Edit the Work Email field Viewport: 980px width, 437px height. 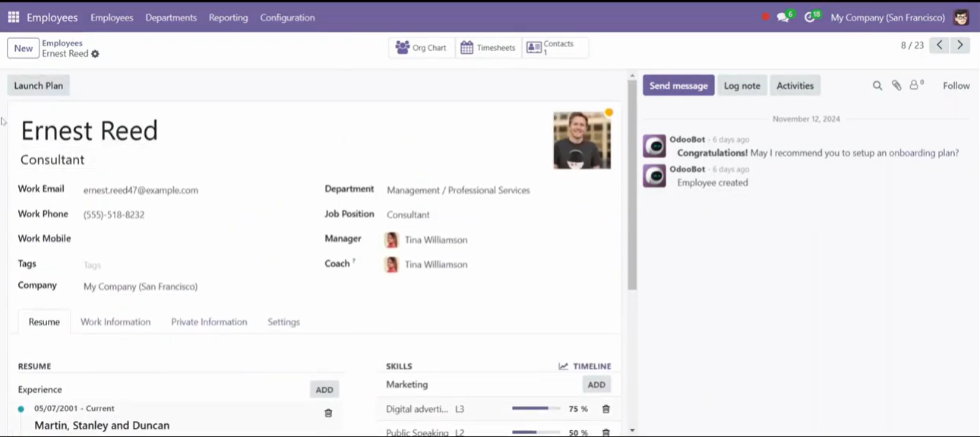click(194, 190)
